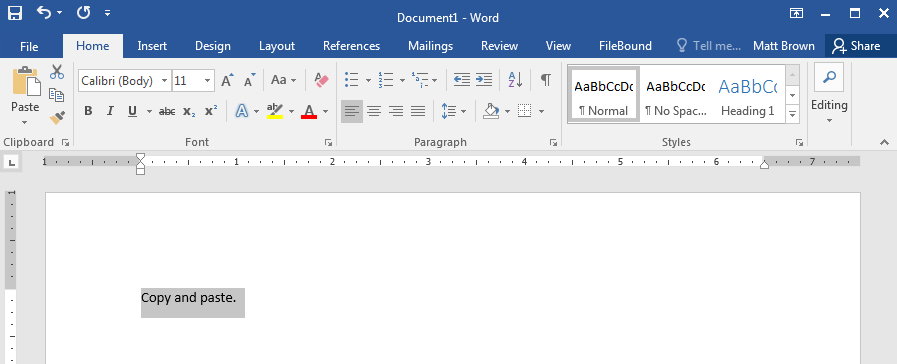Collapse the ribbon with chevron
Viewport: 897px width, 364px height.
coord(884,143)
